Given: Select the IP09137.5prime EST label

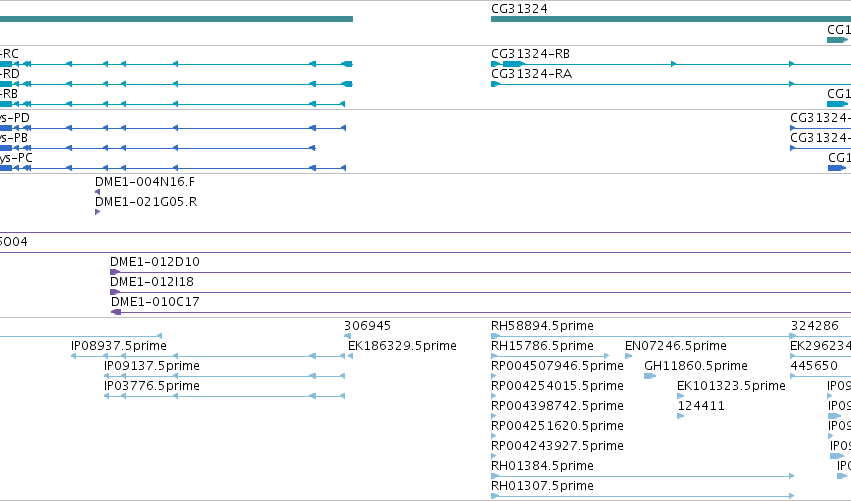Looking at the screenshot, I should [152, 366].
